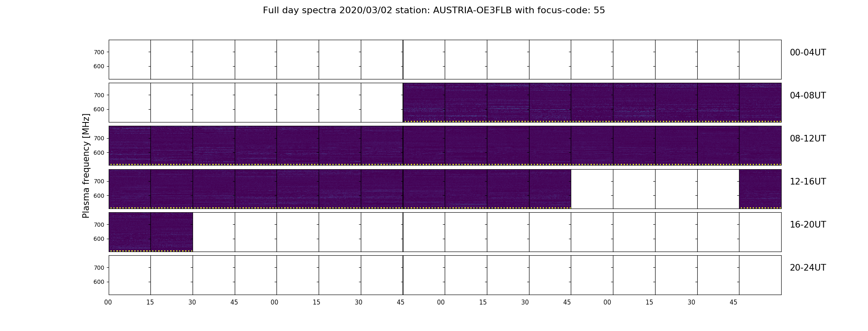Click the spectrogram data in the 16-20UT row
868x331 pixels.
150,232
